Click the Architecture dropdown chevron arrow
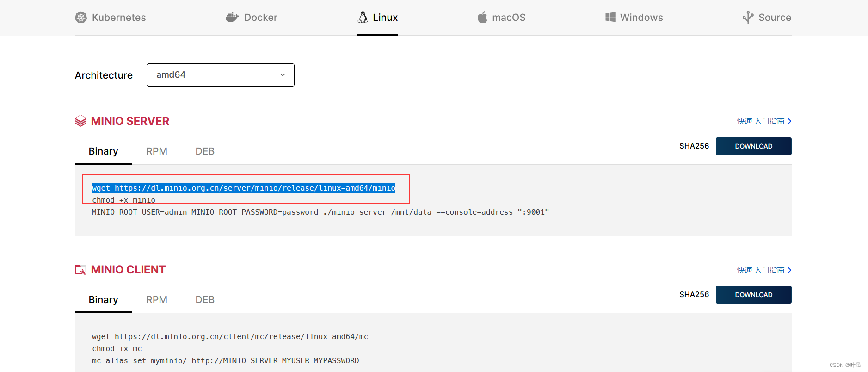 [283, 75]
